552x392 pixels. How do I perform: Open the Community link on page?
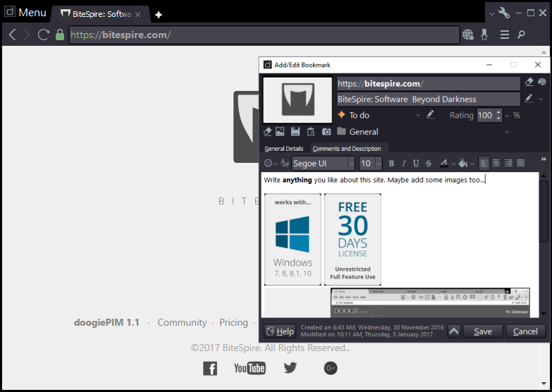[x=182, y=323]
